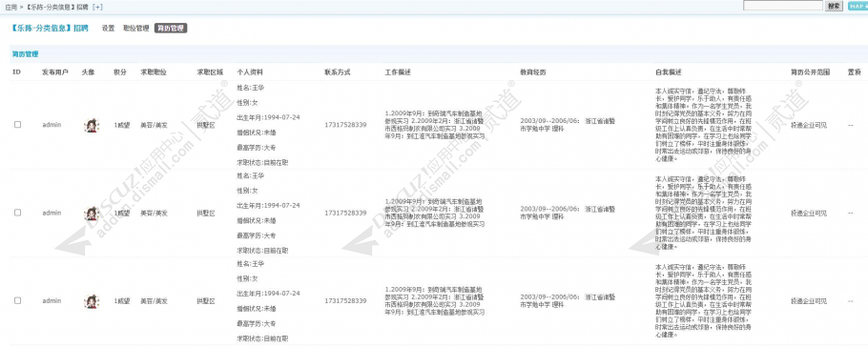The width and height of the screenshot is (868, 347).
Task: Click the ID column header
Action: pyautogui.click(x=16, y=72)
